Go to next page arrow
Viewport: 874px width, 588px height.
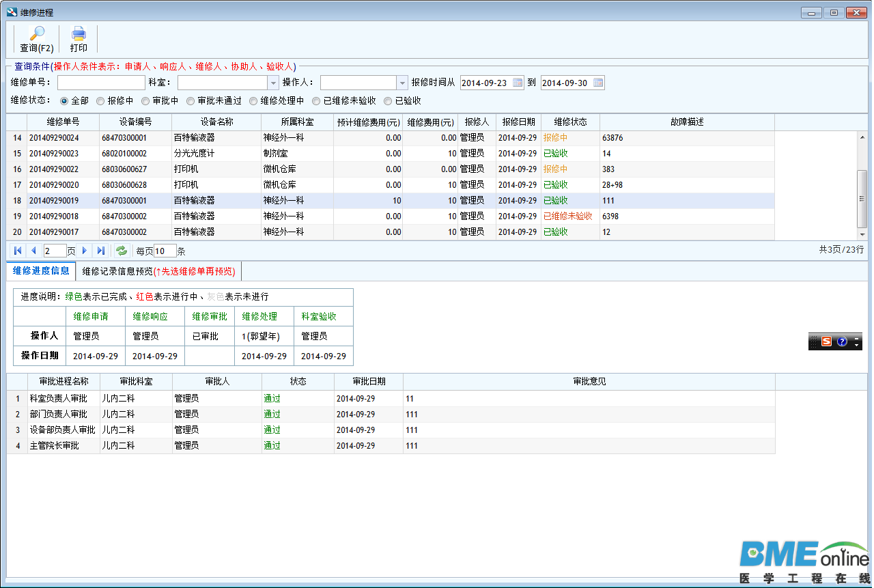tap(85, 251)
